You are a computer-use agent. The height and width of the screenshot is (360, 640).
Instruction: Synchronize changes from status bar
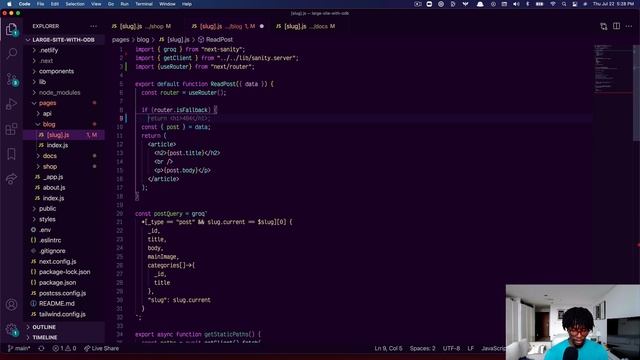coord(41,348)
